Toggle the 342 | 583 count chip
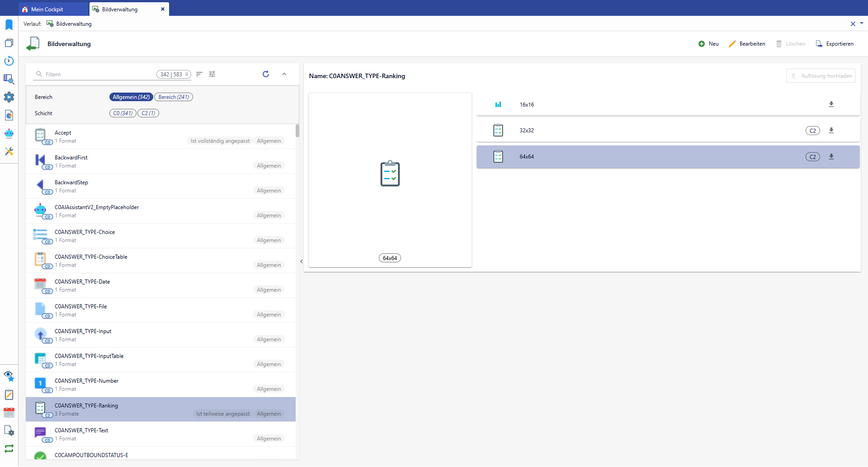 (174, 75)
